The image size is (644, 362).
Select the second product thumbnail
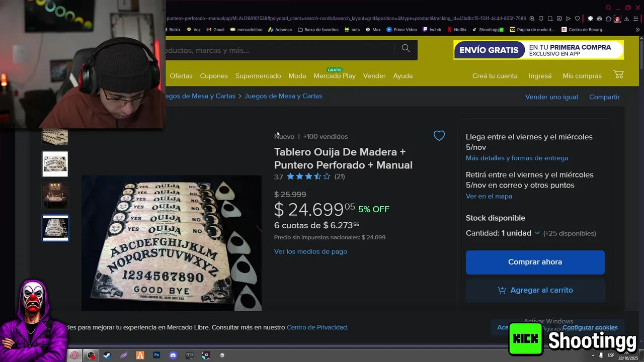pos(55,164)
